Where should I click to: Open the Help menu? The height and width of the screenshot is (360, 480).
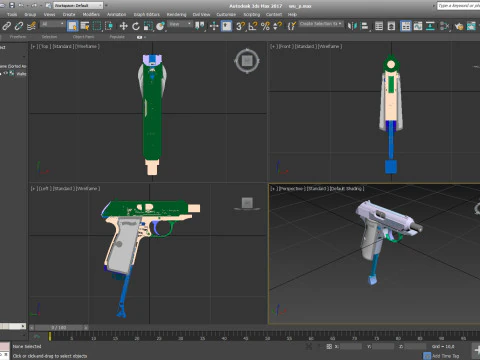coord(292,15)
